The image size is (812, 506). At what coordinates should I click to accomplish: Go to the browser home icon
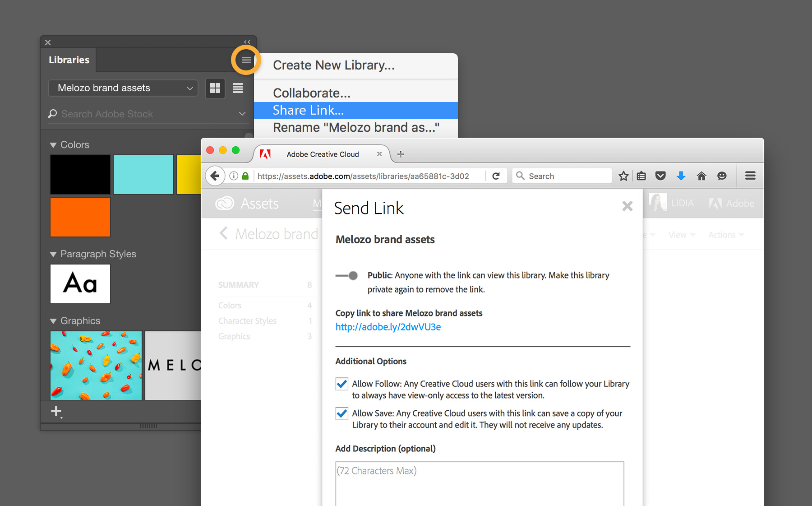pos(701,176)
